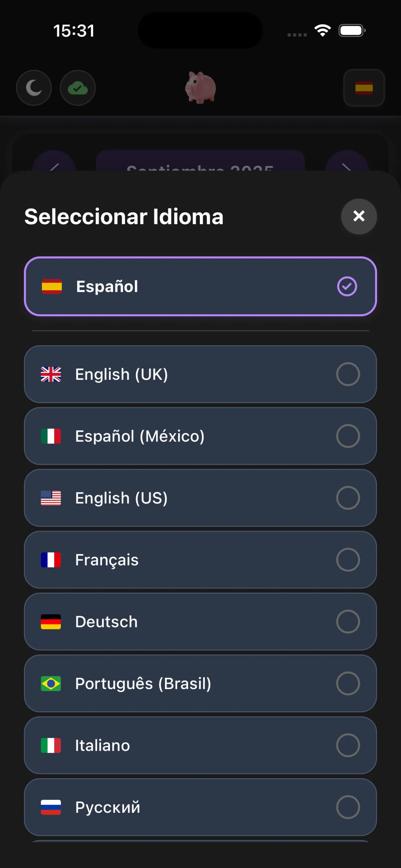
Task: Tap the selected Español language card
Action: (x=200, y=286)
